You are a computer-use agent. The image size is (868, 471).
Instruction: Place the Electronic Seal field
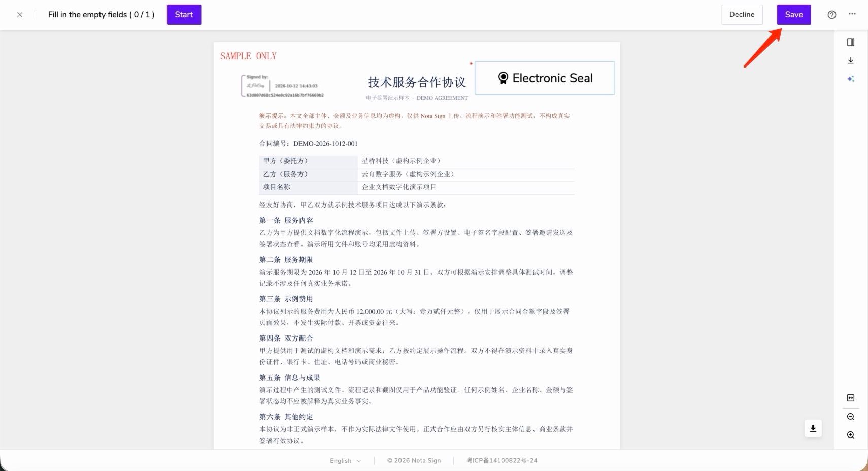coord(545,78)
